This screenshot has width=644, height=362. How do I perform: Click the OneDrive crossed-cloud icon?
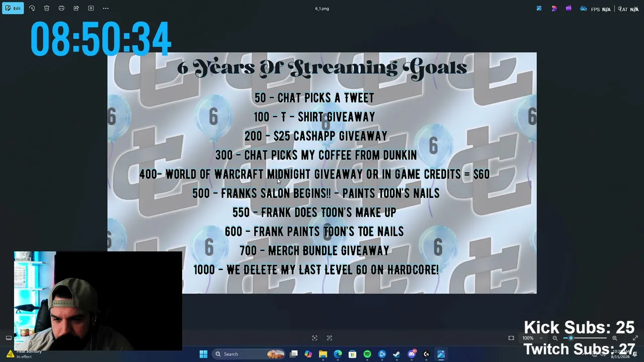pyautogui.click(x=583, y=9)
